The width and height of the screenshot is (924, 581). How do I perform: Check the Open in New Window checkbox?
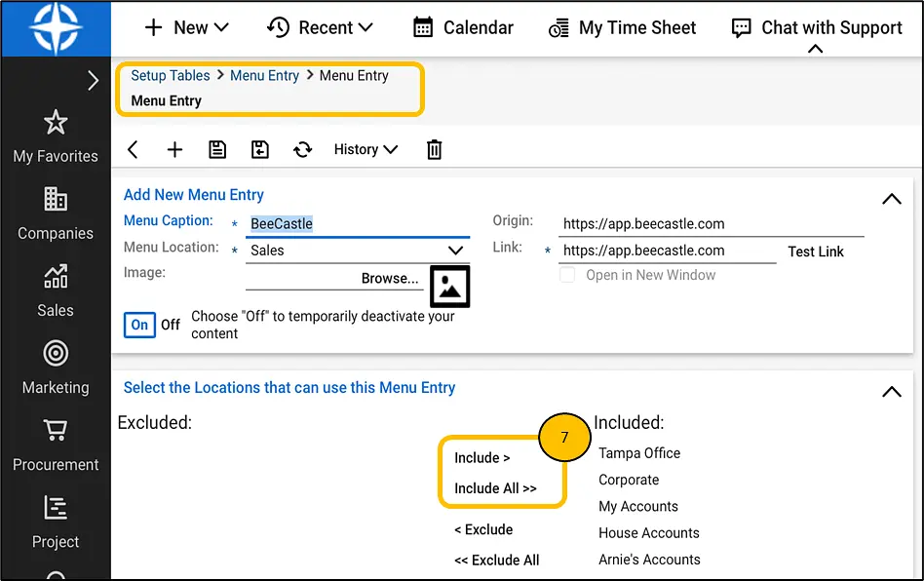(567, 275)
